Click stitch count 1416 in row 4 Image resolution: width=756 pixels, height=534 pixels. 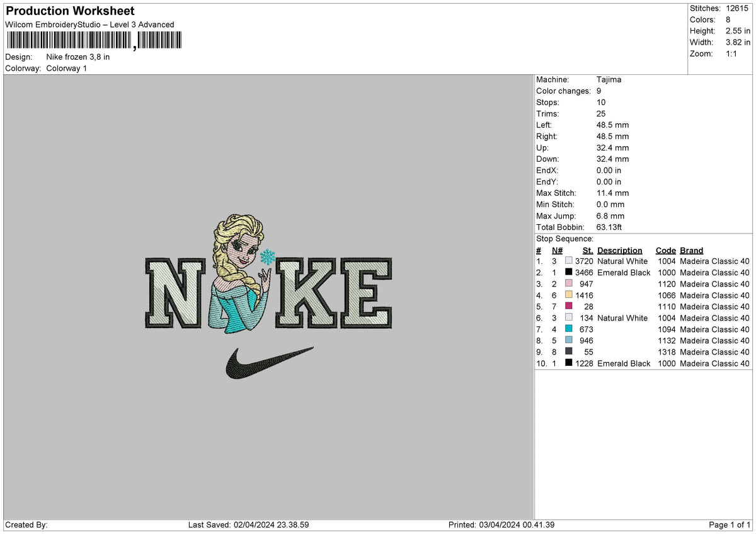[x=585, y=295]
